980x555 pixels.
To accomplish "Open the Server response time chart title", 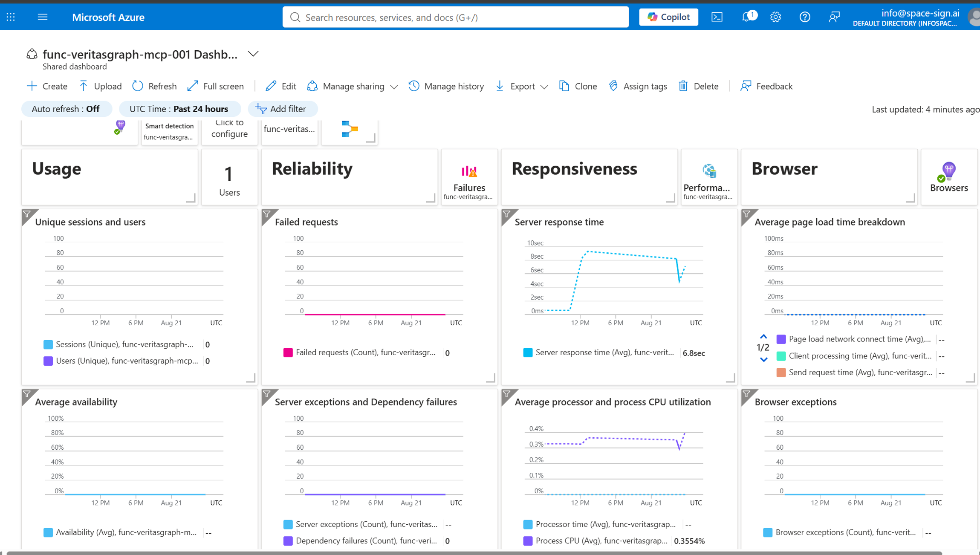I will pos(559,222).
